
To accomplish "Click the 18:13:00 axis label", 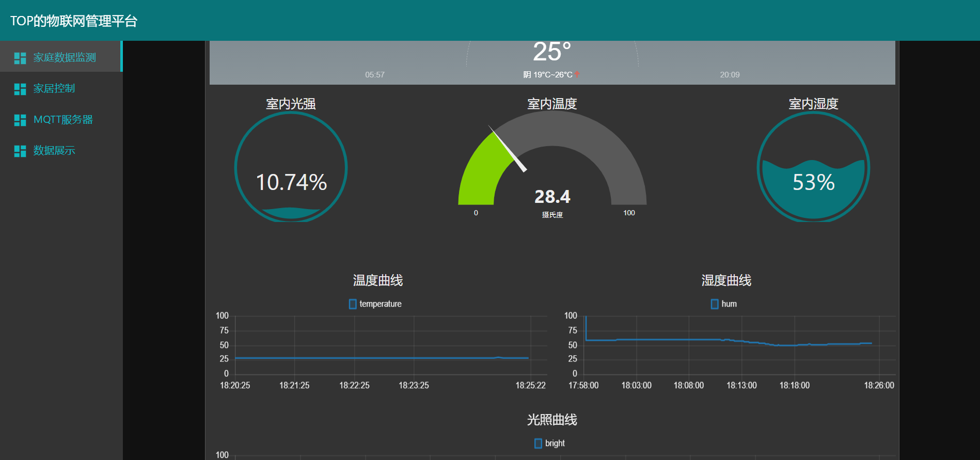I will tap(741, 386).
